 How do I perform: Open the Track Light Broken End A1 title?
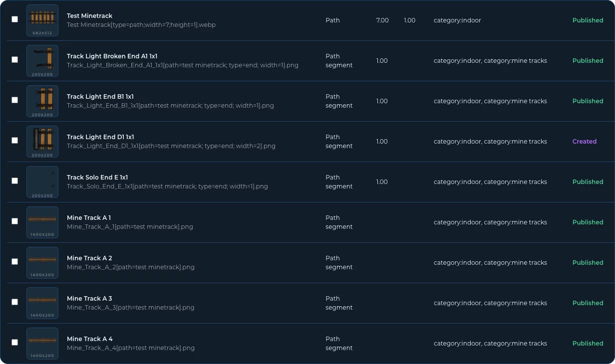click(112, 56)
